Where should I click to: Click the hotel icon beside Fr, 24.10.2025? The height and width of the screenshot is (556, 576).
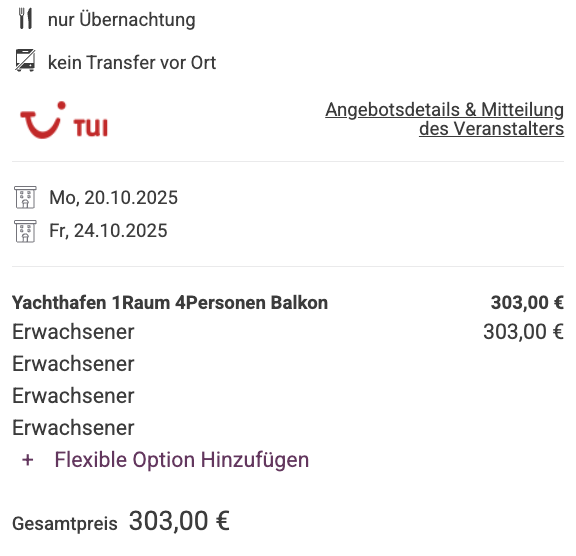(x=25, y=231)
